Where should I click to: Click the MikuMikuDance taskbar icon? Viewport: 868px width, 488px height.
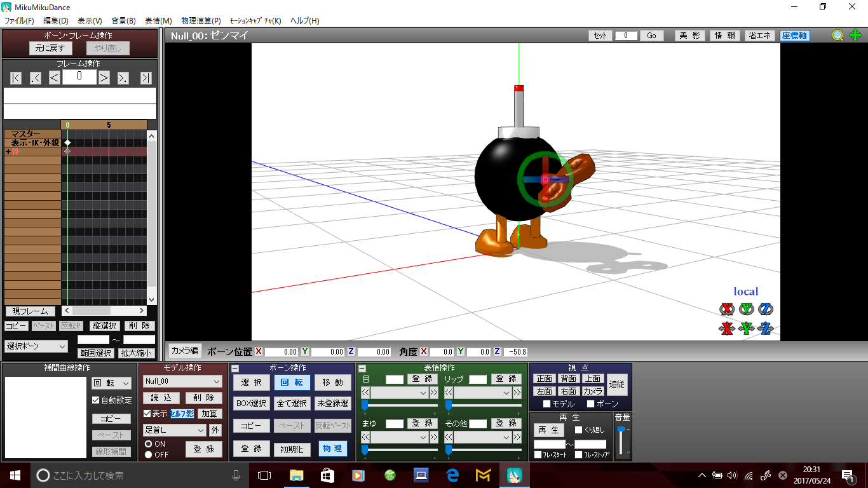[514, 475]
